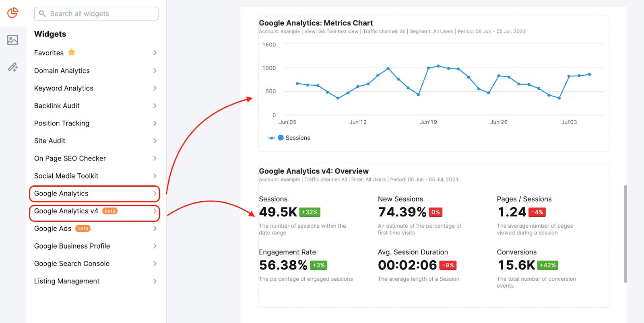
Task: Click the +42% conversions badge
Action: pyautogui.click(x=548, y=265)
